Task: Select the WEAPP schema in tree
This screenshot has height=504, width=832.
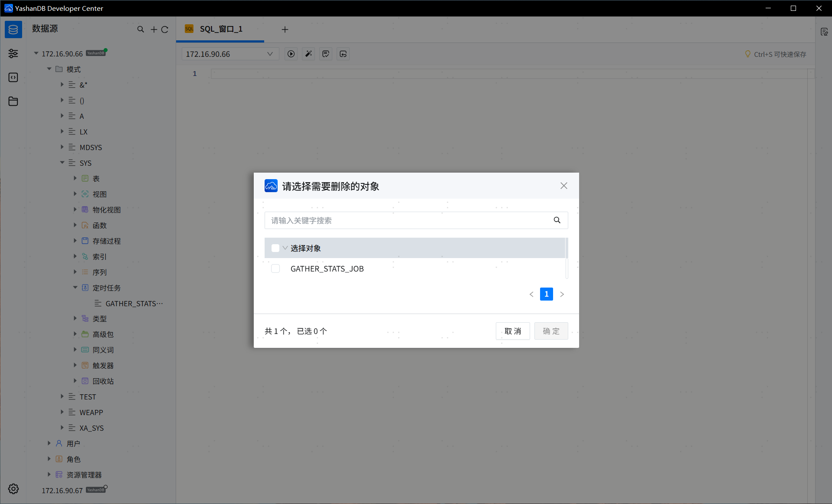Action: [x=91, y=412]
